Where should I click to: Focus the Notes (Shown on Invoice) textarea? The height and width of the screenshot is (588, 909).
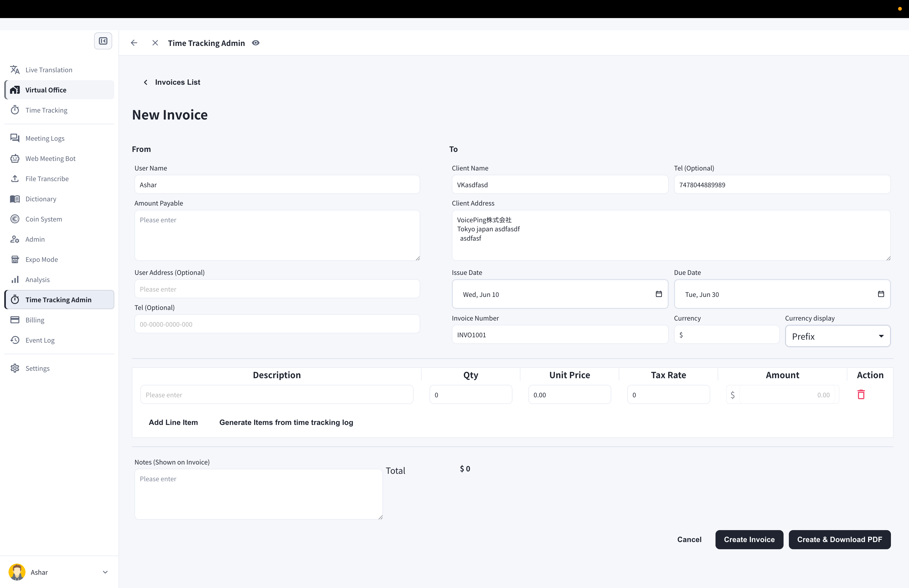pyautogui.click(x=259, y=494)
